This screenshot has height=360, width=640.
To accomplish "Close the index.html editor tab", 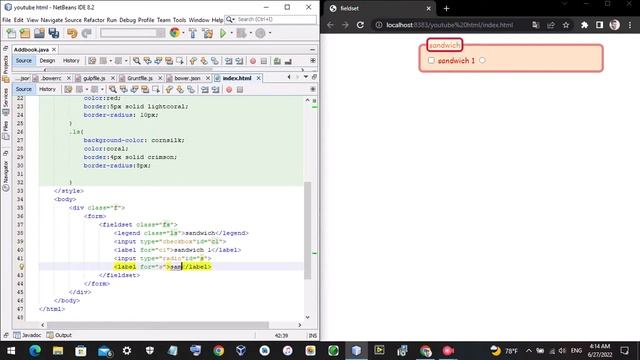I will click(x=258, y=78).
